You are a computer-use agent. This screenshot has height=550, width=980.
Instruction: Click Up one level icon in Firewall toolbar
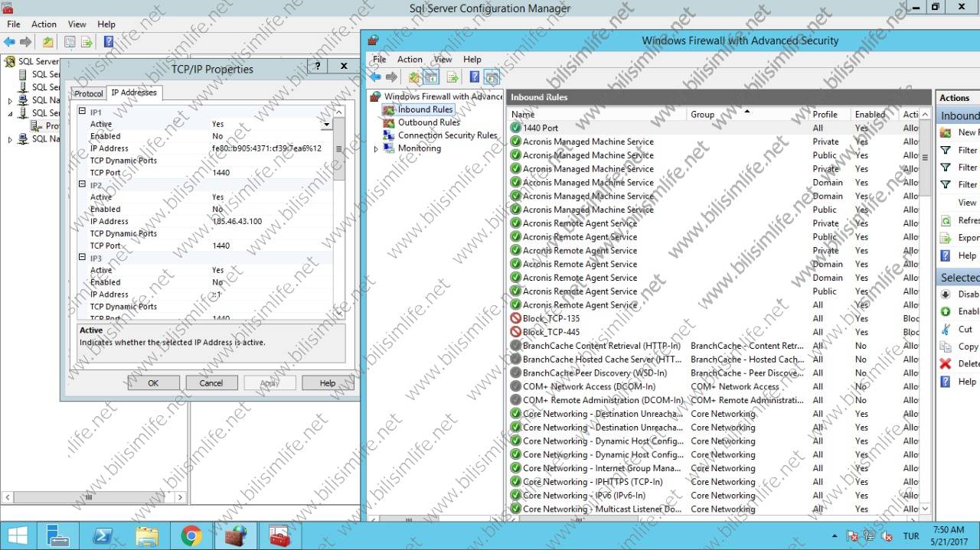[414, 77]
